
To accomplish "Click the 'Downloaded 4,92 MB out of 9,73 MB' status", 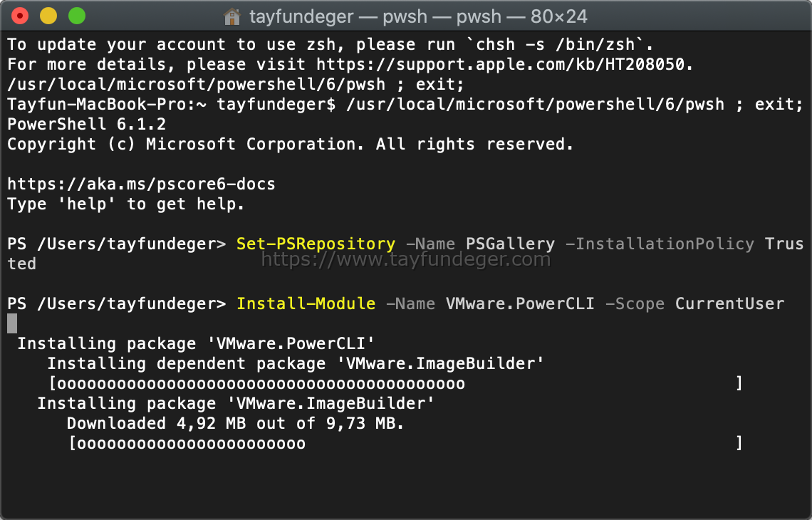I will (235, 423).
